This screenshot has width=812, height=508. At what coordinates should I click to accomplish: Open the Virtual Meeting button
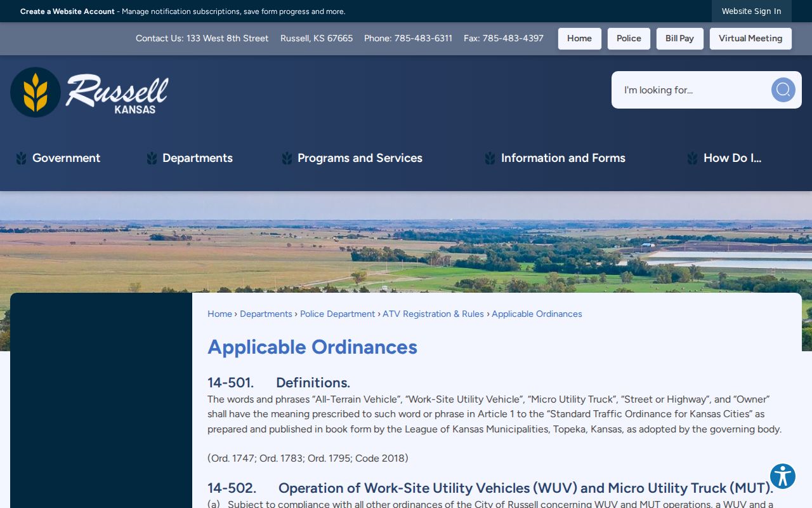pos(750,38)
